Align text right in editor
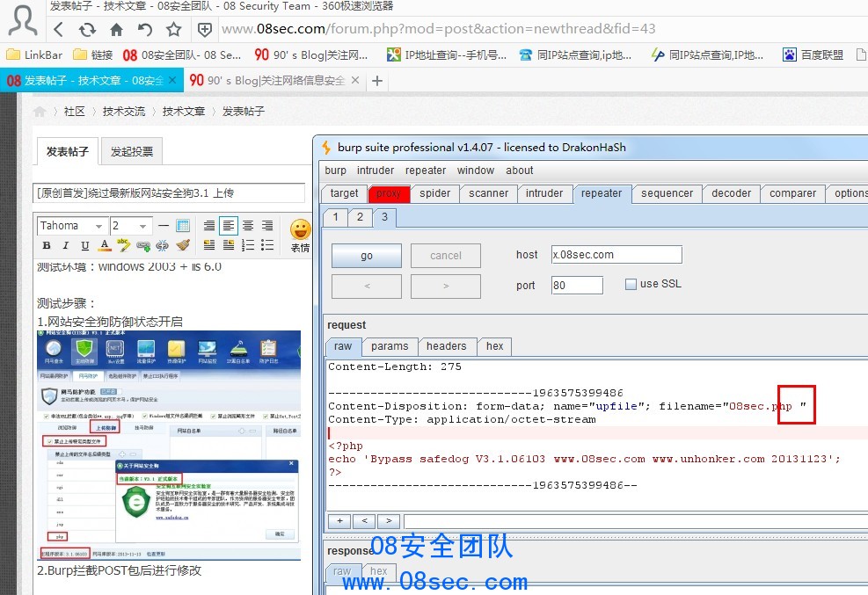Image resolution: width=868 pixels, height=595 pixels. 267,226
